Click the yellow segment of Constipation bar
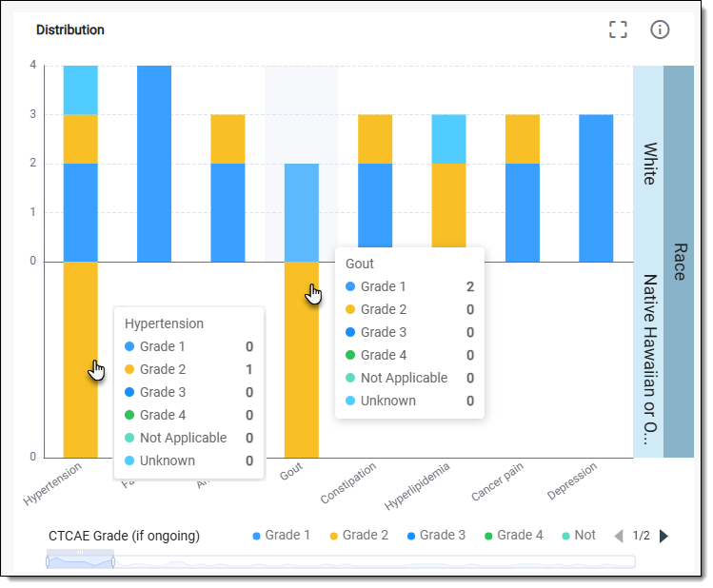Screen dimensions: 713x588 (375, 139)
